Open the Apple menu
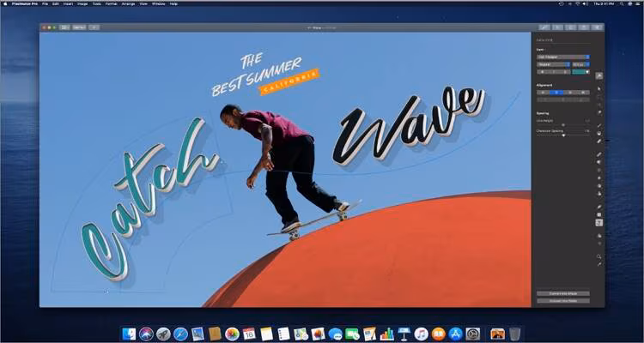This screenshot has height=343, width=644. [5, 3]
